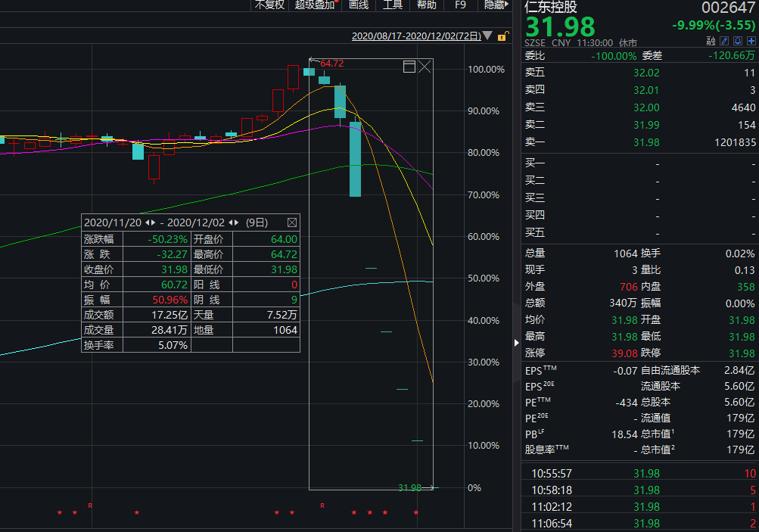The height and width of the screenshot is (532, 759).
Task: Select the 11:02:12 trade tick row
Action: click(640, 507)
